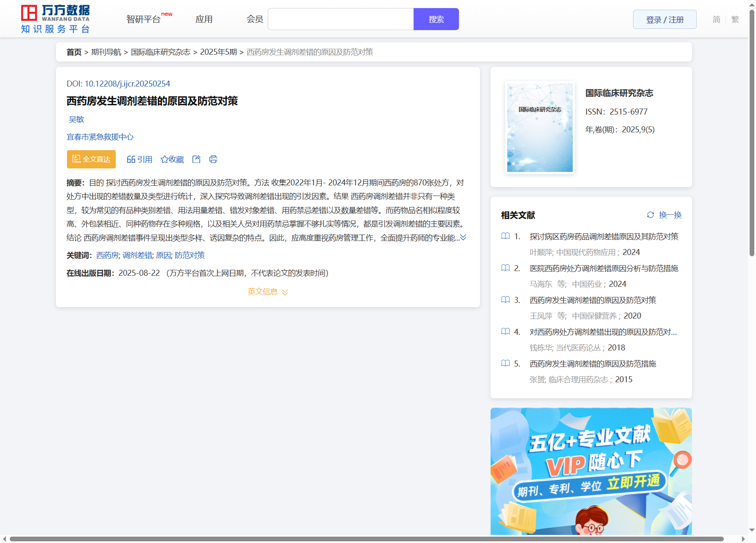
Task: Click book icon of first related article
Action: 505,236
